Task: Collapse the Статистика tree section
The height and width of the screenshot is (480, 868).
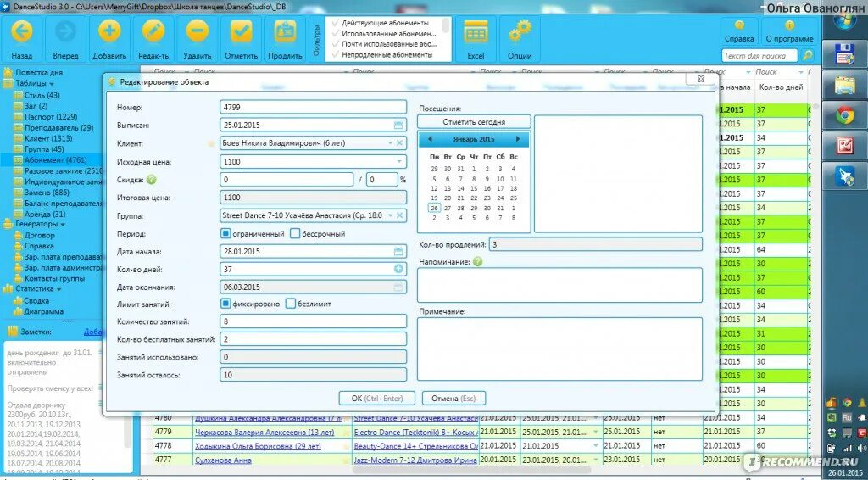Action: click(58, 289)
